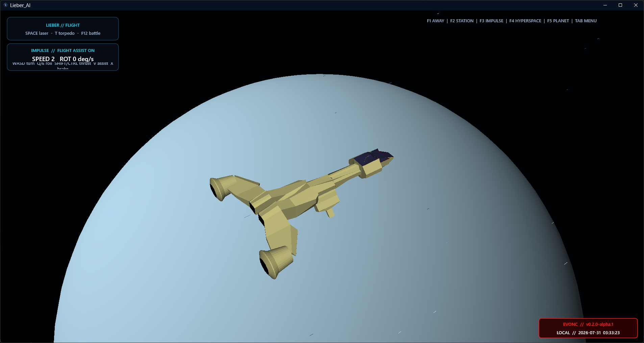The height and width of the screenshot is (343, 644).
Task: Select the F1 AWAY view option
Action: point(435,21)
